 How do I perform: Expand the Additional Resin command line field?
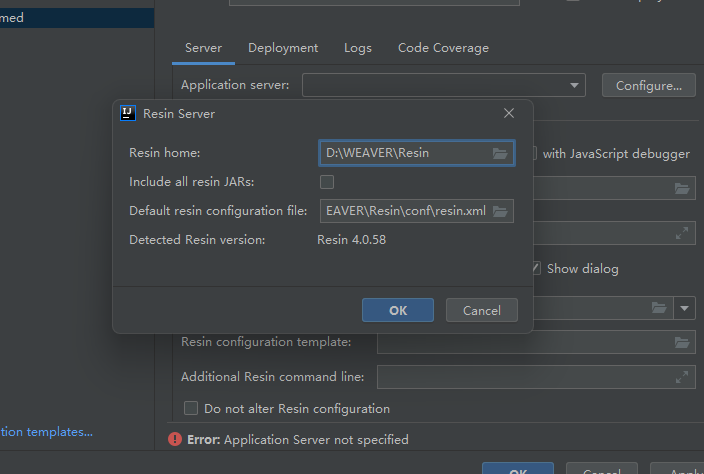683,377
